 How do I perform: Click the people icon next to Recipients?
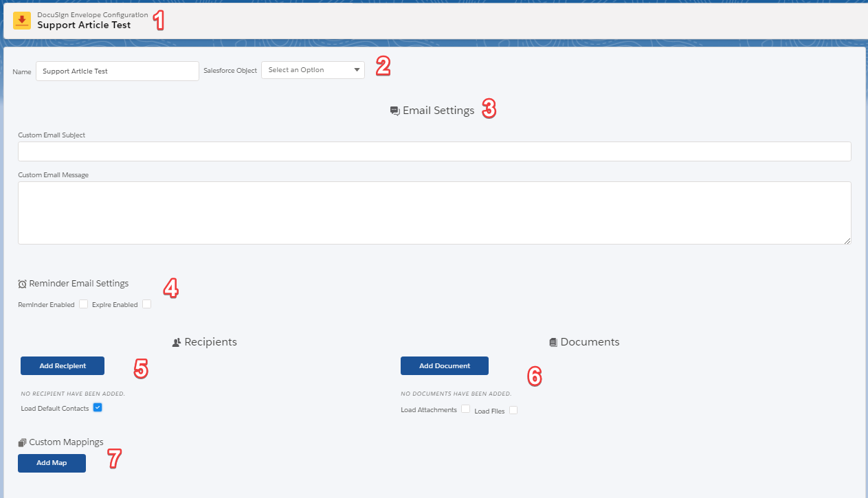point(177,341)
